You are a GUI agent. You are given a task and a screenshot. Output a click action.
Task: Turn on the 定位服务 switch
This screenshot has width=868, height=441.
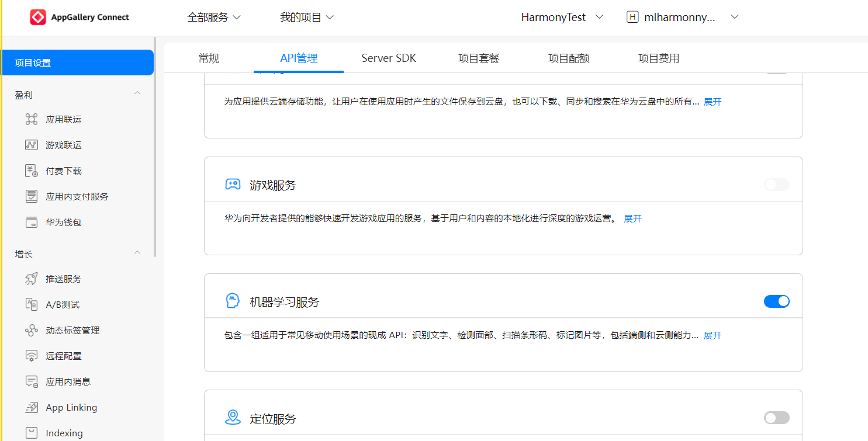[x=776, y=418]
